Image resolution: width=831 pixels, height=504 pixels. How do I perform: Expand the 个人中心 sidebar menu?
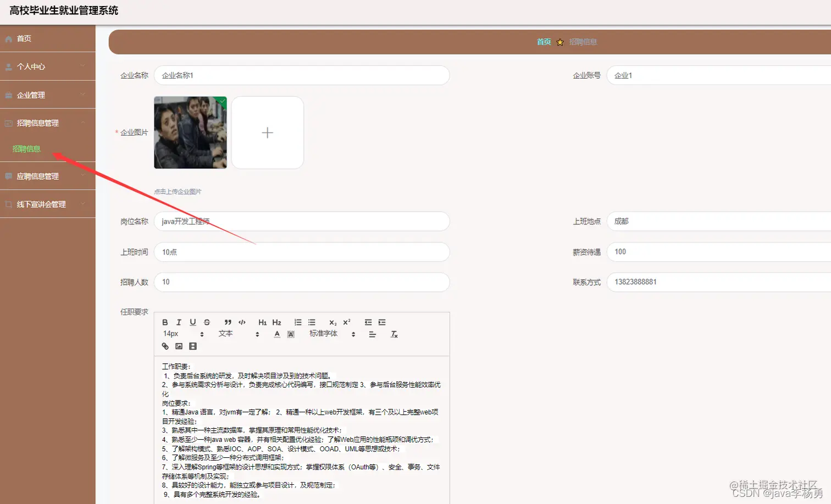tap(47, 67)
